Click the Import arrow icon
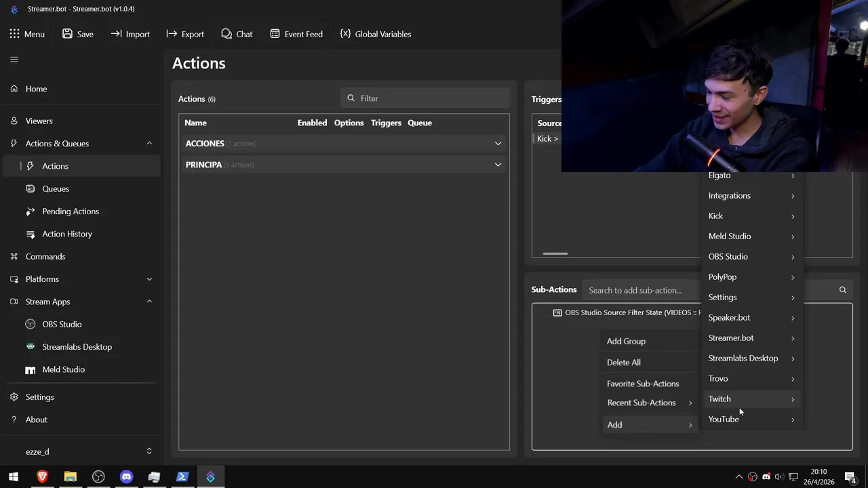Screen dimensions: 868x488 tap(116, 33)
